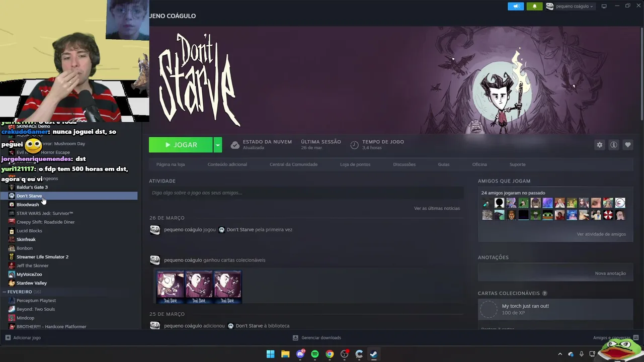Switch to Big Picture monitor icon
Viewport: 644px width, 362px height.
tap(604, 6)
